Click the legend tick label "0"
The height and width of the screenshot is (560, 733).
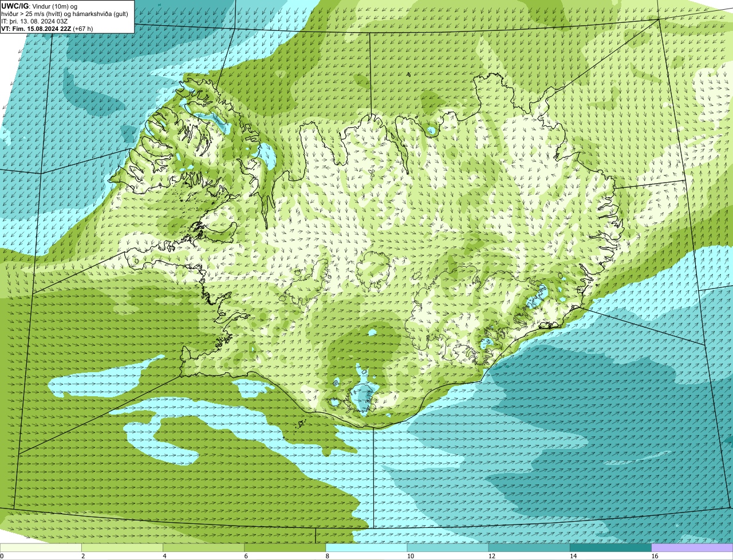2,556
